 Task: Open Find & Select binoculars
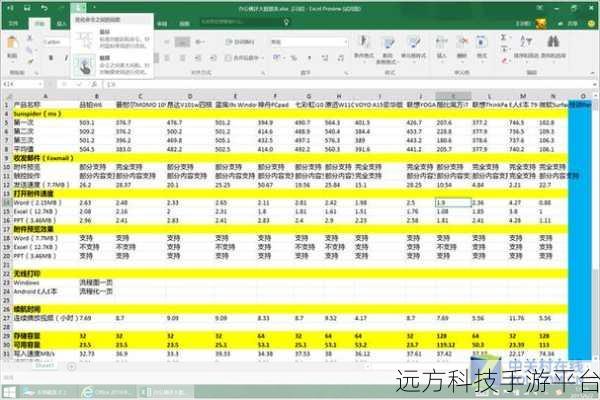coord(553,47)
